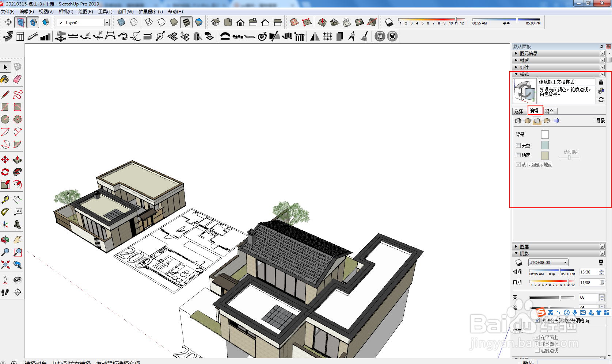This screenshot has height=364, width=612.
Task: Pick the Paint Bucket tool
Action: pos(5,79)
